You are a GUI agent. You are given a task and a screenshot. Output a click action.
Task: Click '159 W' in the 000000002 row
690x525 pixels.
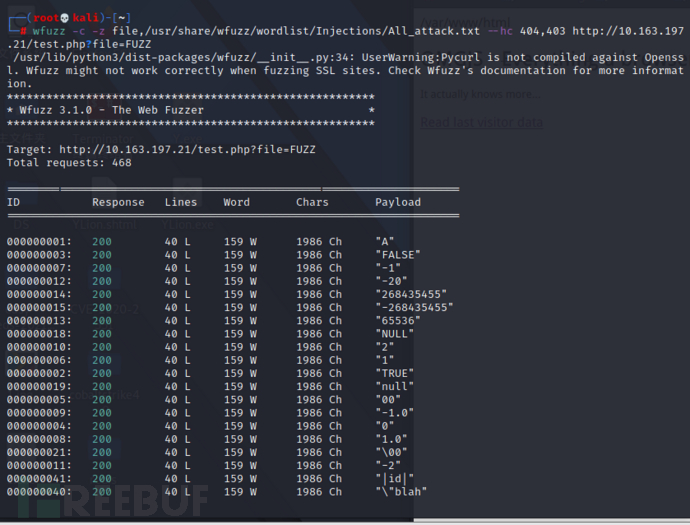[x=240, y=373]
